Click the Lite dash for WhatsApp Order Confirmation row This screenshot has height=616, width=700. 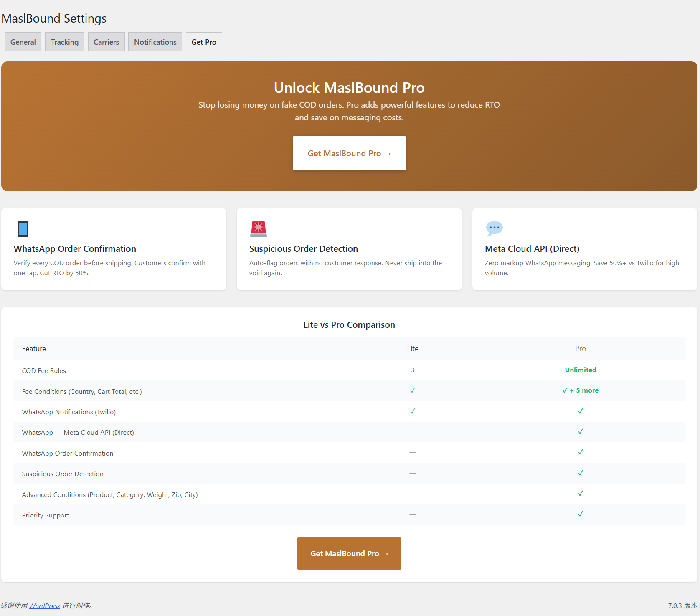(x=413, y=452)
